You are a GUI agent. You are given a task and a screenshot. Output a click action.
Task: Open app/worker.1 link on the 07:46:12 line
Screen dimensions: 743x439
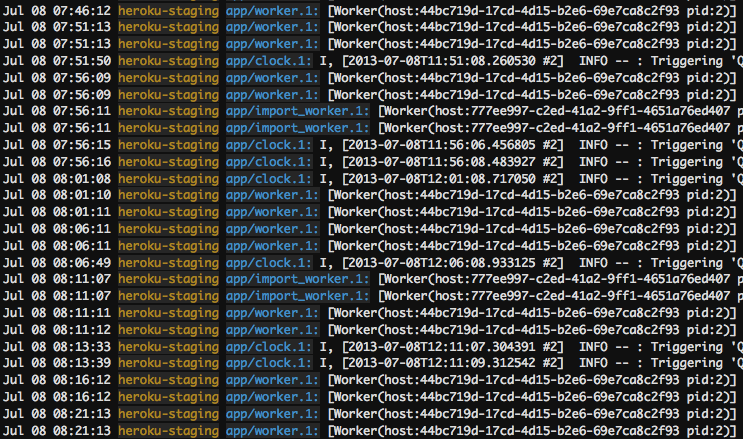click(272, 10)
